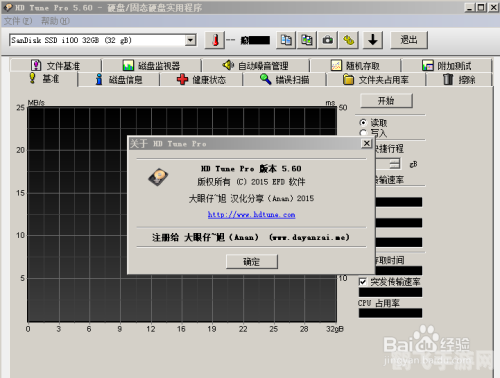The height and width of the screenshot is (378, 500).
Task: Select the 读取 radio button
Action: tap(363, 123)
